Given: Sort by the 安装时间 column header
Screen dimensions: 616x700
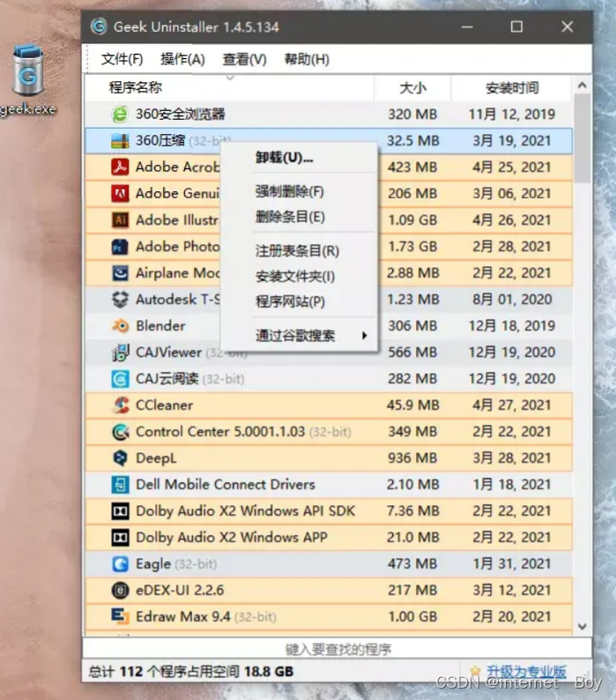Looking at the screenshot, I should [x=511, y=88].
